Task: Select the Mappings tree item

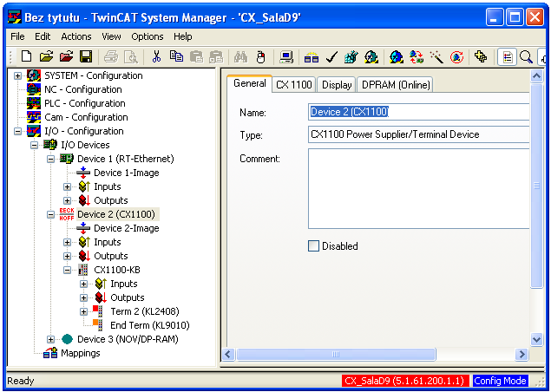Action: pos(80,353)
